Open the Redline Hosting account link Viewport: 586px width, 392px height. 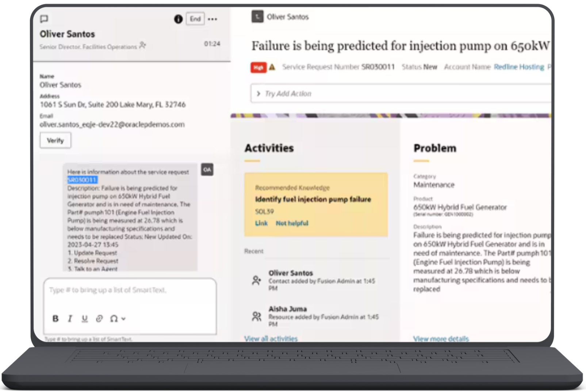point(519,67)
